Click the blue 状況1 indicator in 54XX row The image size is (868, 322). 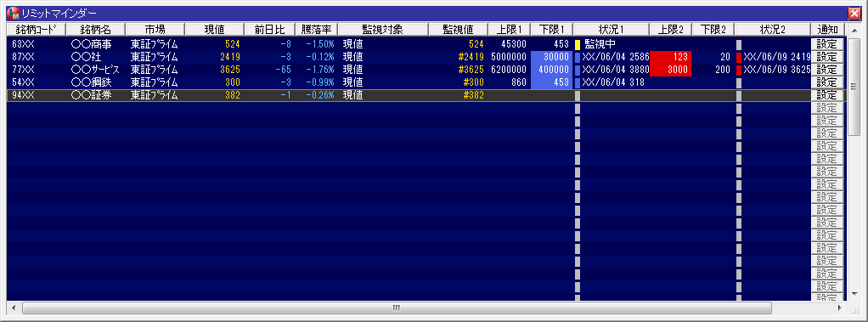[x=577, y=82]
